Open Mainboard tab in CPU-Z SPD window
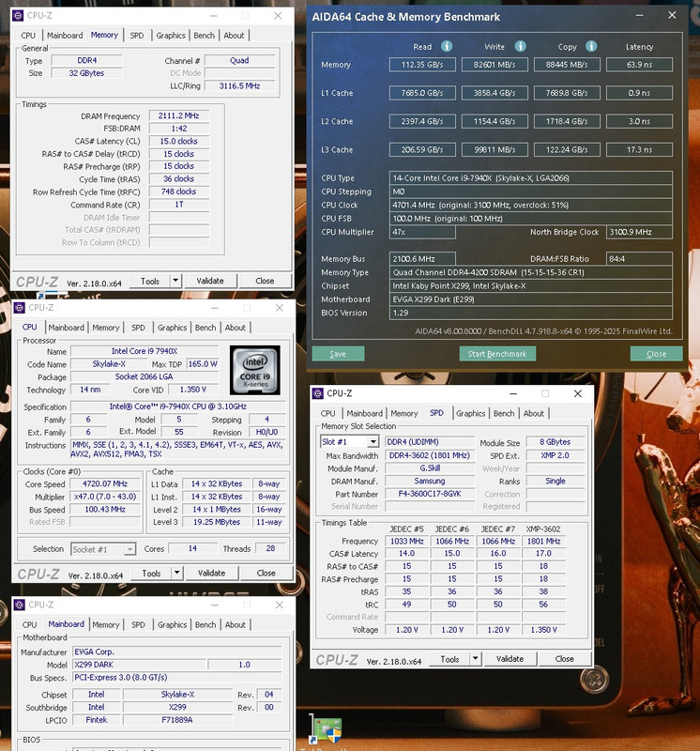This screenshot has height=751, width=700. pos(364,413)
